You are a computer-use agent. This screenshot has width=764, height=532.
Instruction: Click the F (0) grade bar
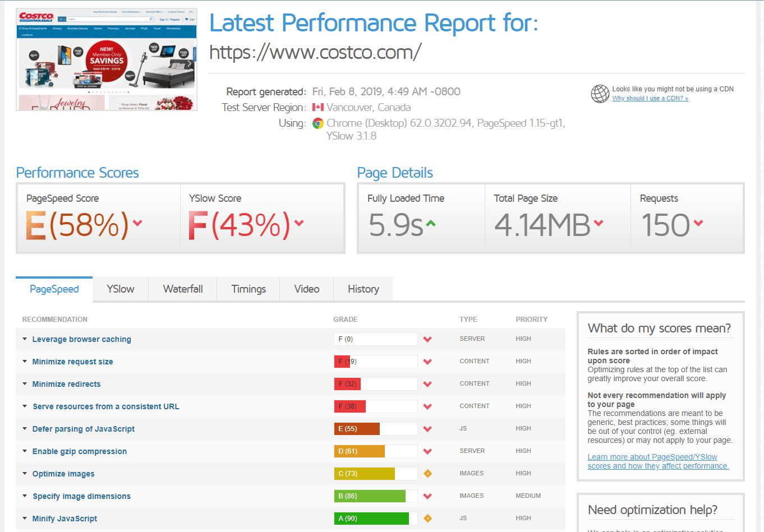coord(376,339)
